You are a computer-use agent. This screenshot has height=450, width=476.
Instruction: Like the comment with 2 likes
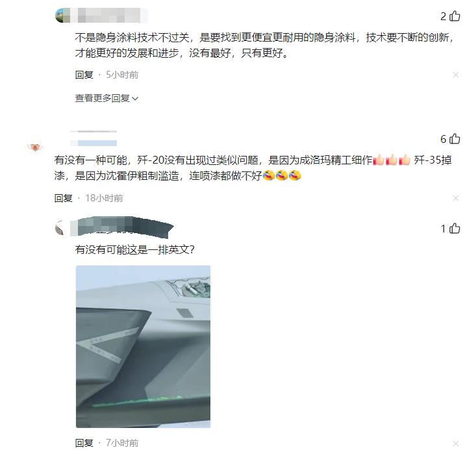click(x=455, y=16)
